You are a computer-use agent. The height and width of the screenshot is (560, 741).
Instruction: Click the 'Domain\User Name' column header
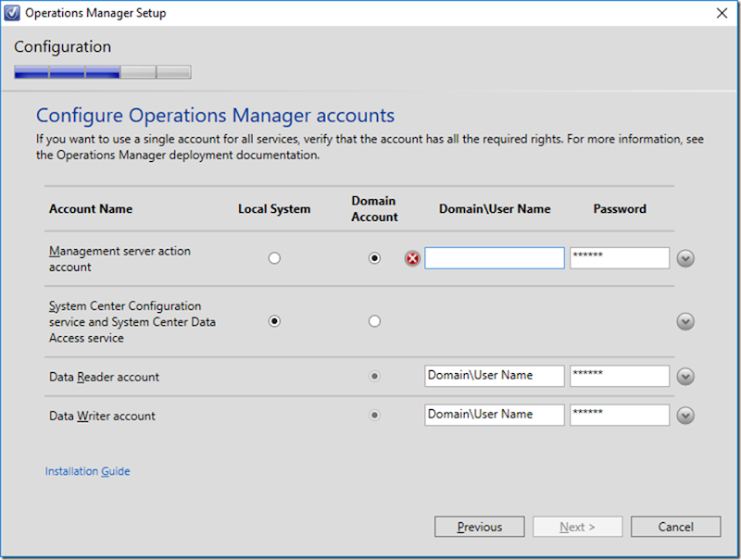pos(495,208)
